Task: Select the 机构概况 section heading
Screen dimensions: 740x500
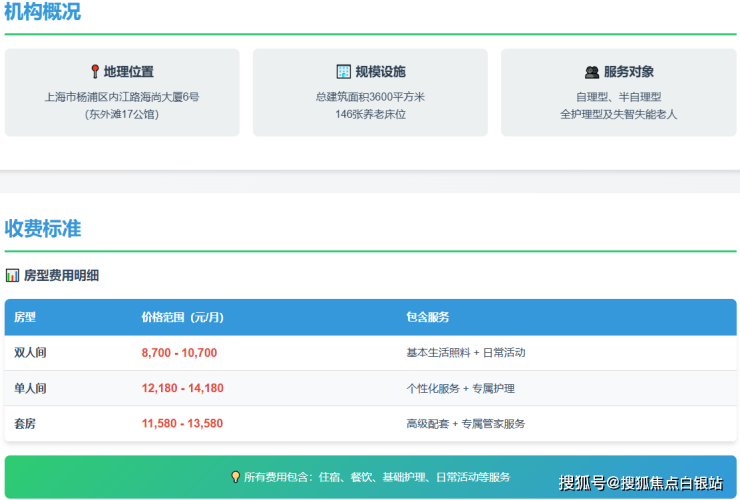Action: (42, 13)
